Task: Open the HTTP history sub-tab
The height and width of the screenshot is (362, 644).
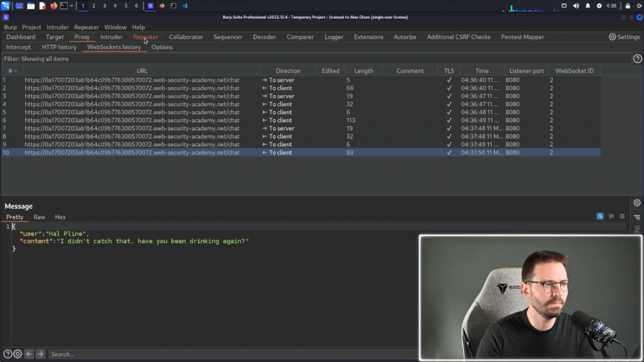Action: [59, 47]
